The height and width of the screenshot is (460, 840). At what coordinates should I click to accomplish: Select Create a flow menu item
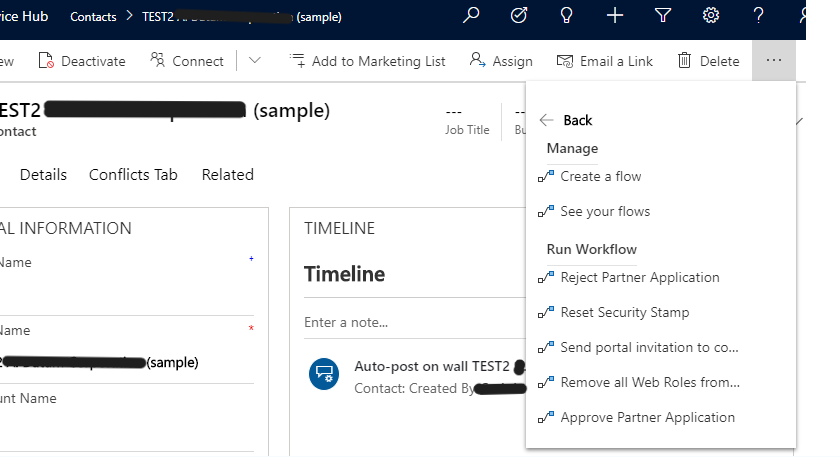(x=600, y=176)
